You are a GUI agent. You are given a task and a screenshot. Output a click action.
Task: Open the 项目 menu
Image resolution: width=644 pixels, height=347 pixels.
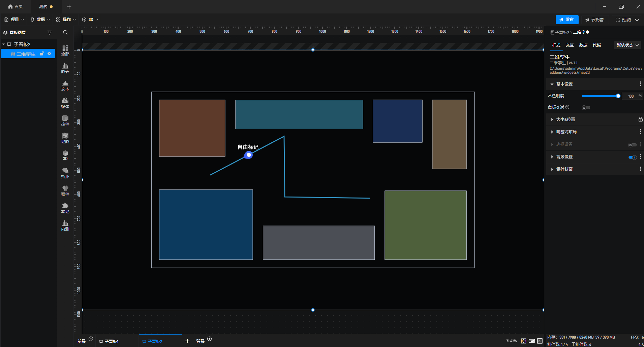coord(14,20)
